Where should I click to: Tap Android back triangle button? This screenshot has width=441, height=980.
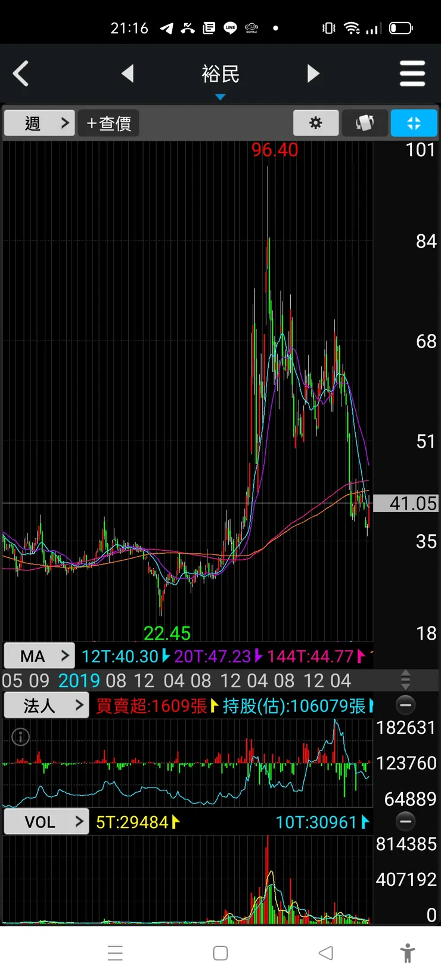pos(325,953)
